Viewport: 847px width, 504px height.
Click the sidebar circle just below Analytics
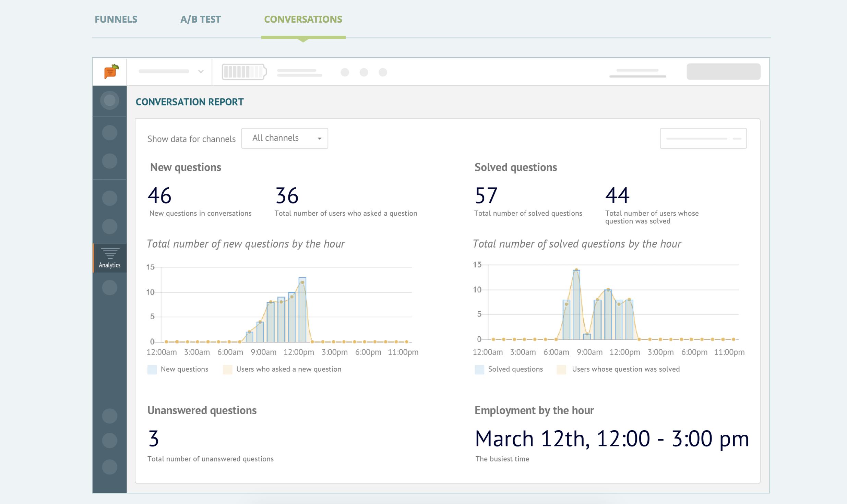(x=110, y=288)
